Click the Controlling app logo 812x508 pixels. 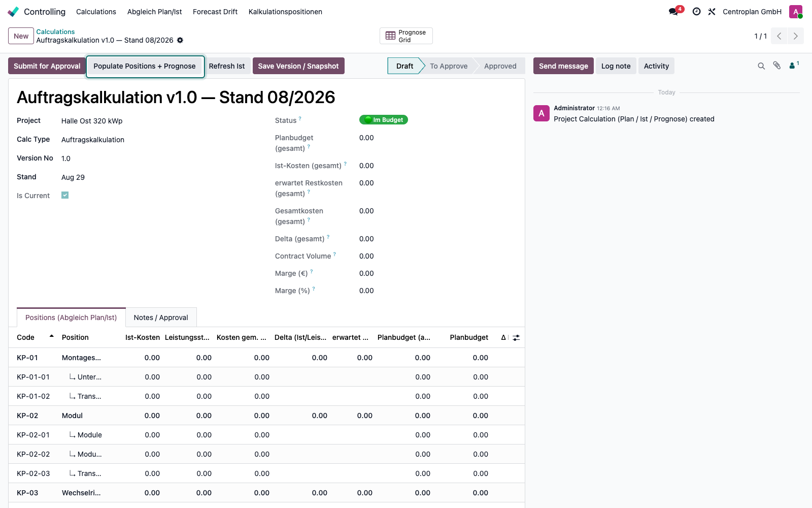click(13, 11)
